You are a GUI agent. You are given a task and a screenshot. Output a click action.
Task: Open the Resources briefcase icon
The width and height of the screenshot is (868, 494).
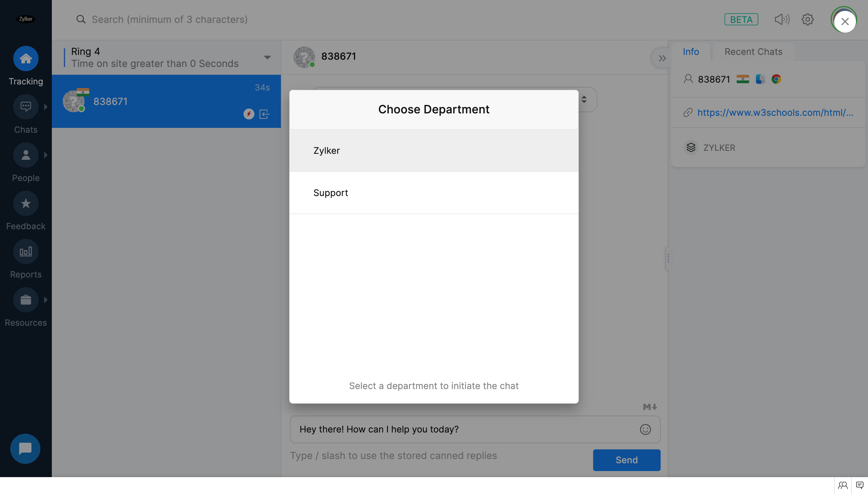click(26, 300)
